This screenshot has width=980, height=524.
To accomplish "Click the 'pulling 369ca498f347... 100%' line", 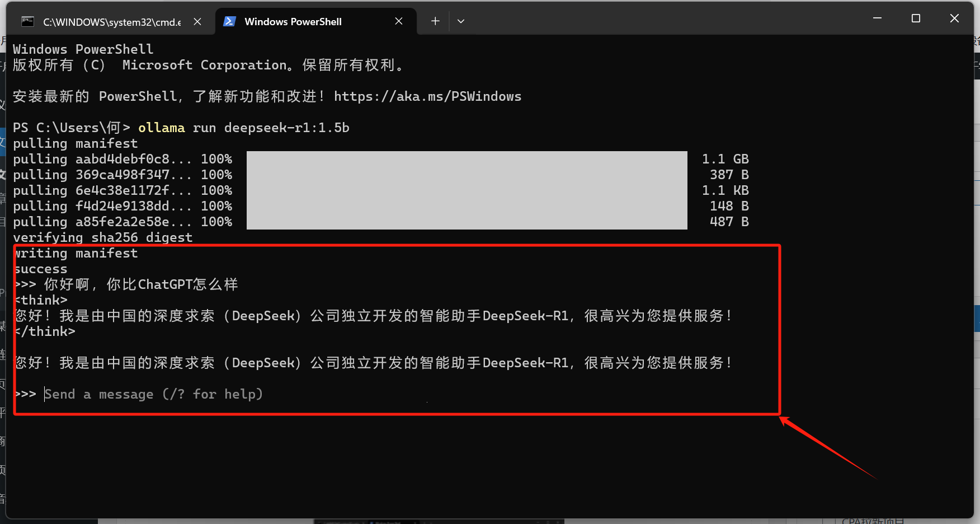I will pos(123,175).
